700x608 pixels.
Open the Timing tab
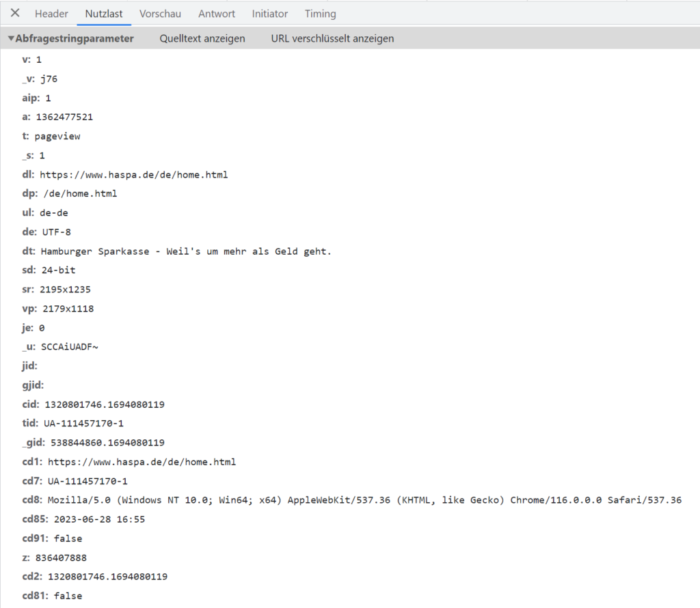(x=320, y=14)
